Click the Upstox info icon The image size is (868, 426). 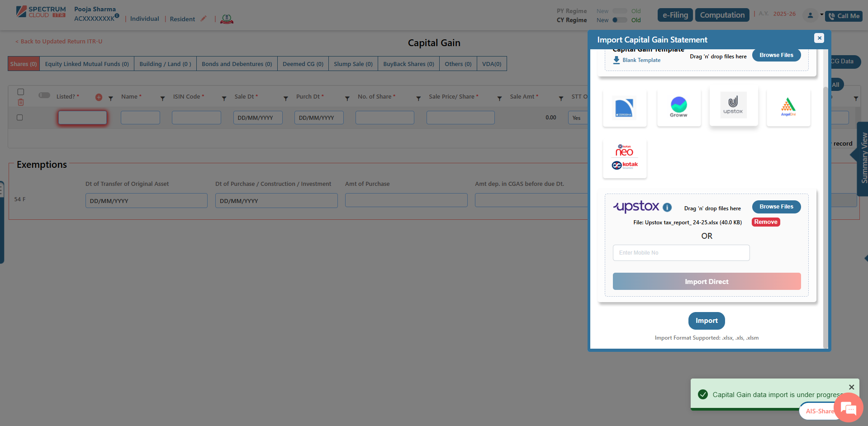(x=667, y=207)
